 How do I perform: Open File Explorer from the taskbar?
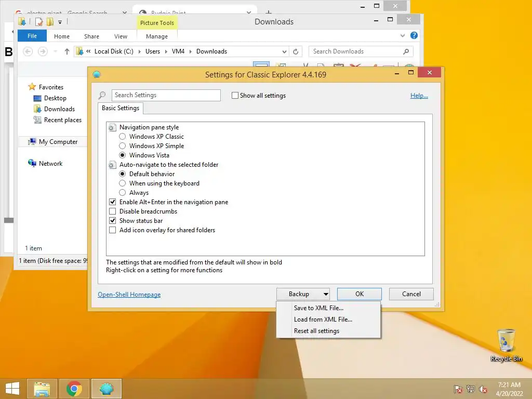[42, 389]
